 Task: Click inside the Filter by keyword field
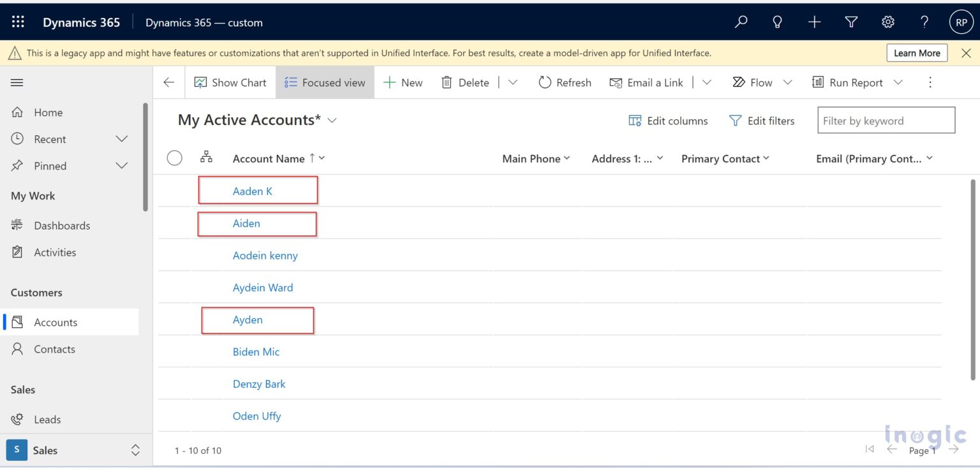(x=886, y=120)
